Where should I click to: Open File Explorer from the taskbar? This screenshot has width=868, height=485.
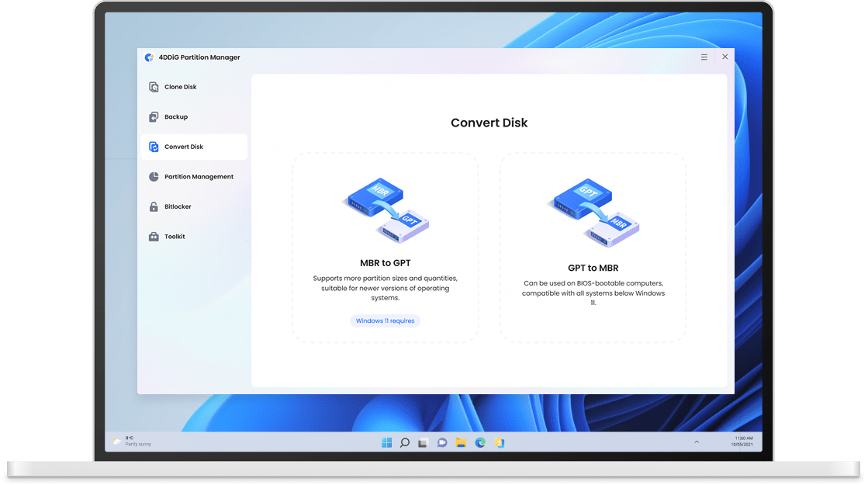[461, 442]
